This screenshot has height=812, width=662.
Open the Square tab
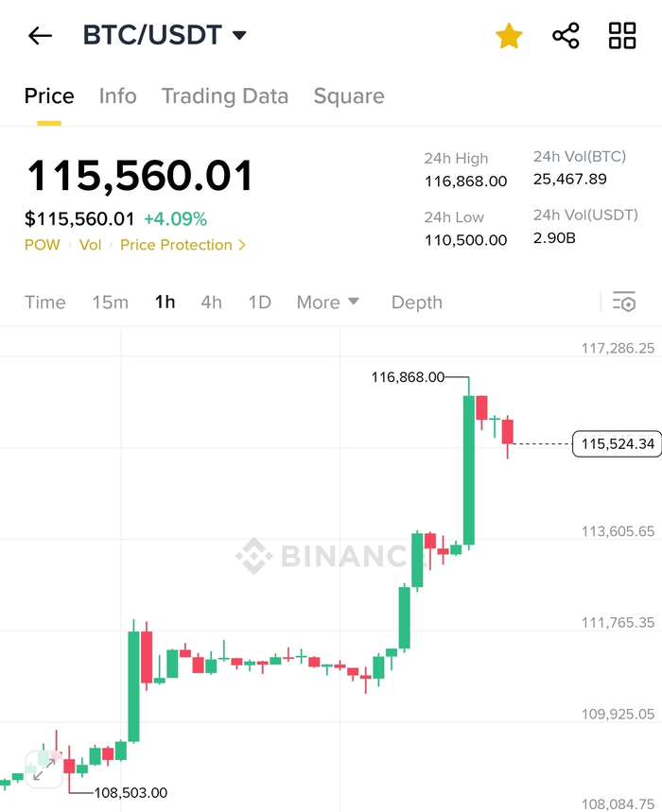tap(349, 96)
